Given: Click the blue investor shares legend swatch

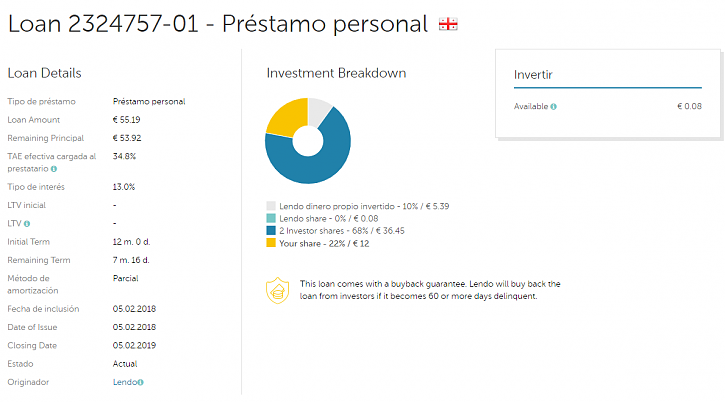Looking at the screenshot, I should point(271,230).
